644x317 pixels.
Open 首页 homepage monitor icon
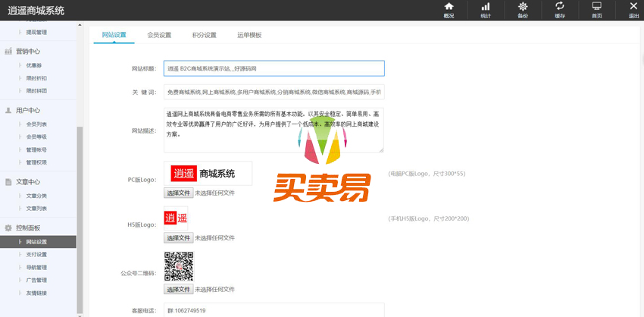597,10
